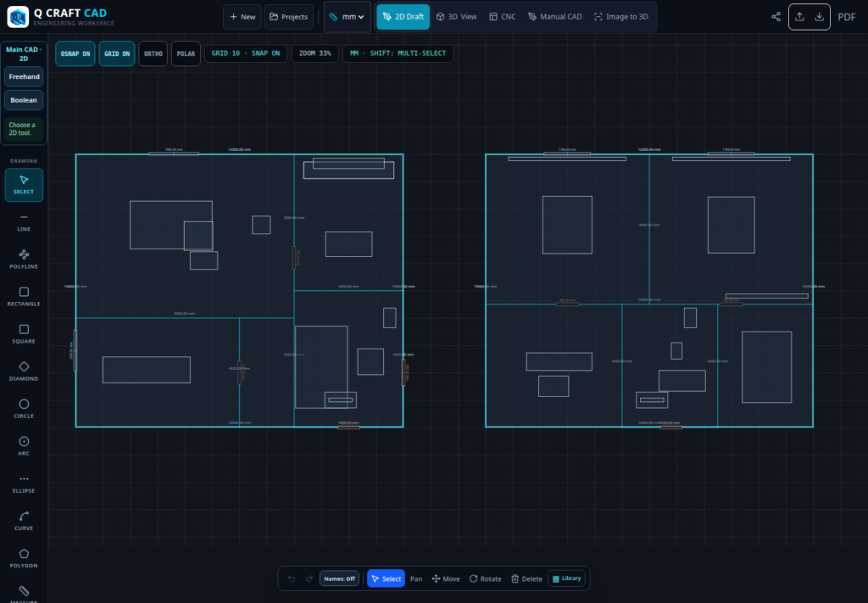Choose the Circle tool
Screen dimensions: 868x603
[x=24, y=409]
